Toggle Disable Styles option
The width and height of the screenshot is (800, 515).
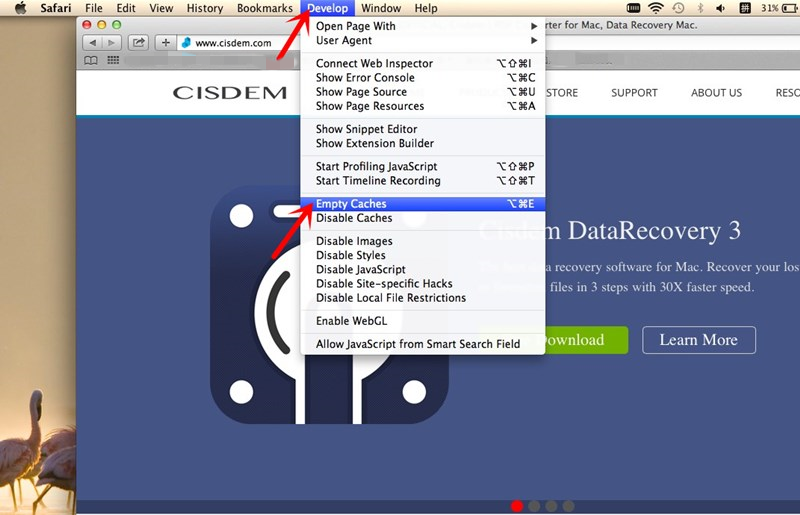pos(423,255)
